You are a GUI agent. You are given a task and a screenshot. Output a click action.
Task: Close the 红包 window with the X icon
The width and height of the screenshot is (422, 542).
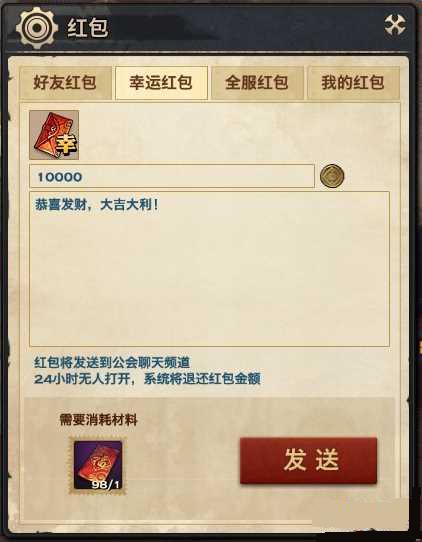click(395, 25)
